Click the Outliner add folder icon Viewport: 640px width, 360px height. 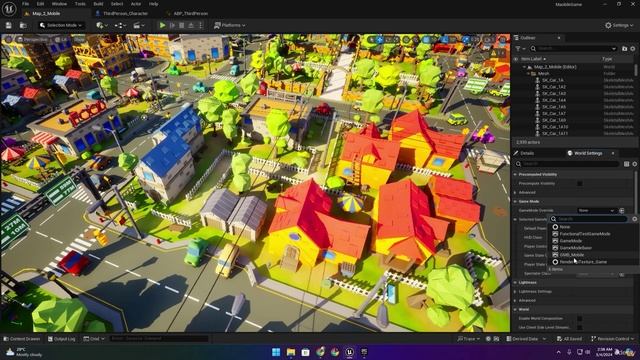tap(624, 49)
